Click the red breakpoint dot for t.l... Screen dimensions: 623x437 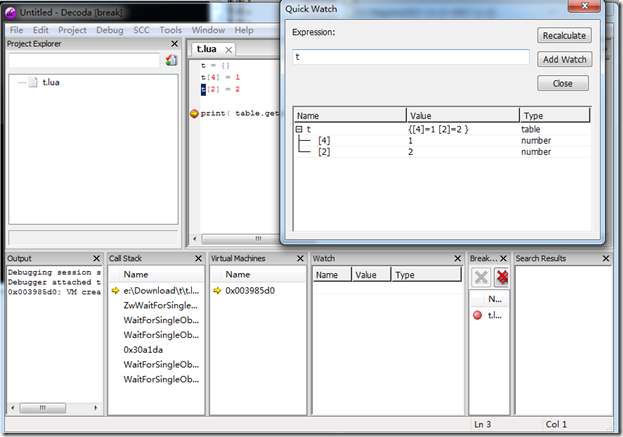(x=478, y=315)
